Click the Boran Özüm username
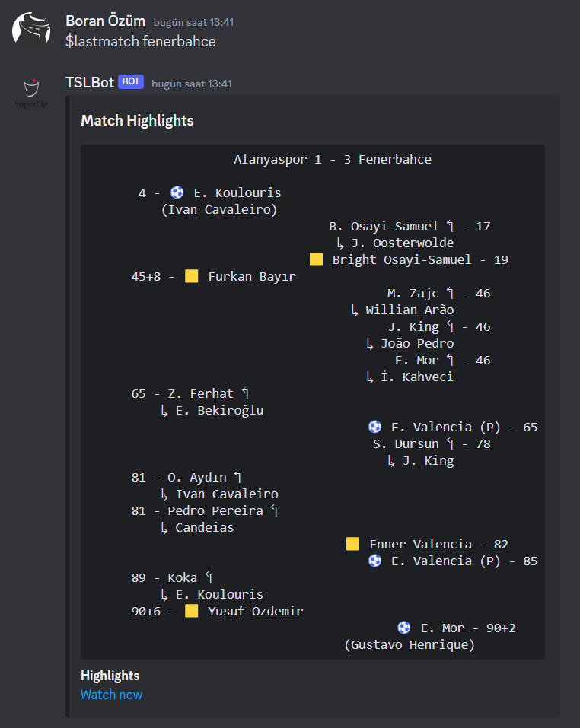Image resolution: width=580 pixels, height=728 pixels. point(105,21)
